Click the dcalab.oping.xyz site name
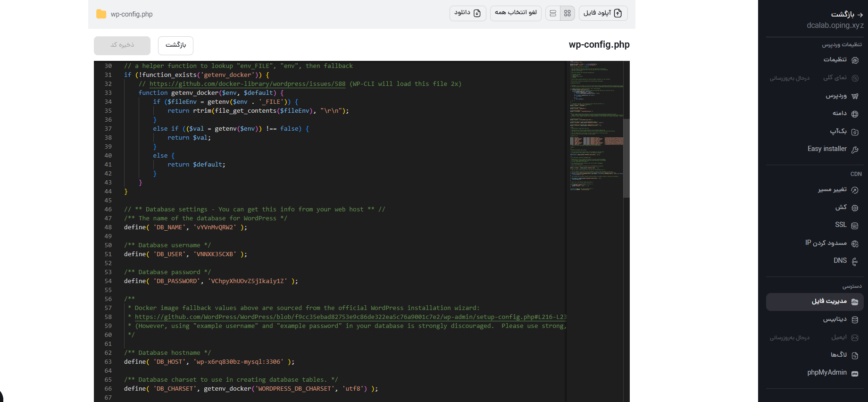Screen dimensions: 868x402 [835, 25]
